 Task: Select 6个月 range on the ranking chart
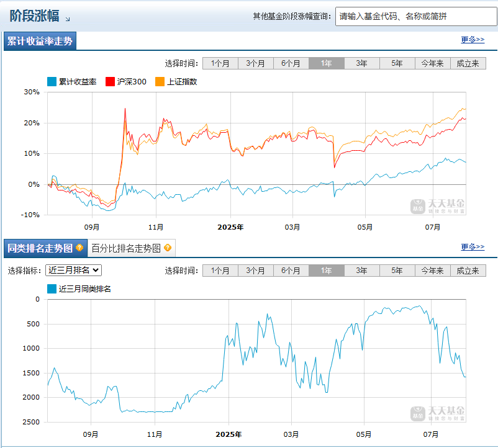coord(291,271)
